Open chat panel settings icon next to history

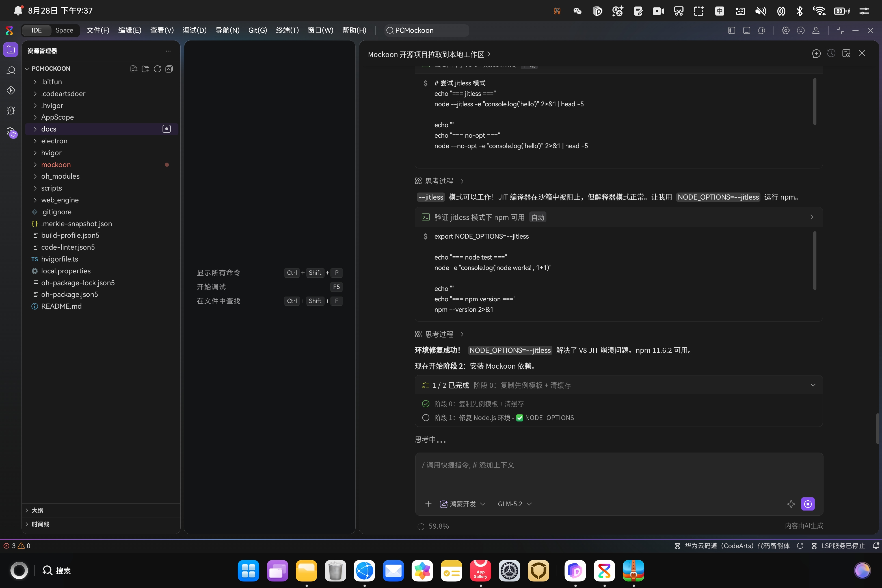click(846, 54)
